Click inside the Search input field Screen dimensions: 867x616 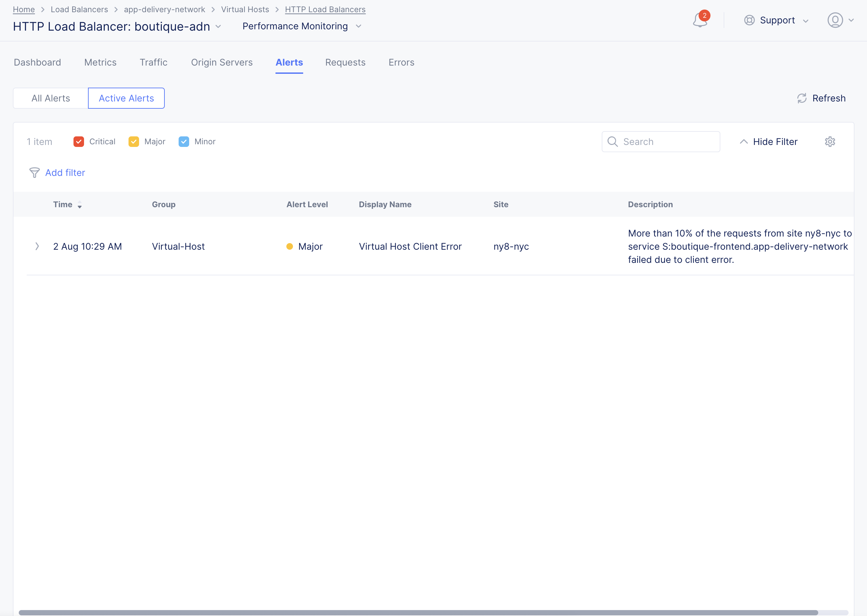click(x=668, y=142)
